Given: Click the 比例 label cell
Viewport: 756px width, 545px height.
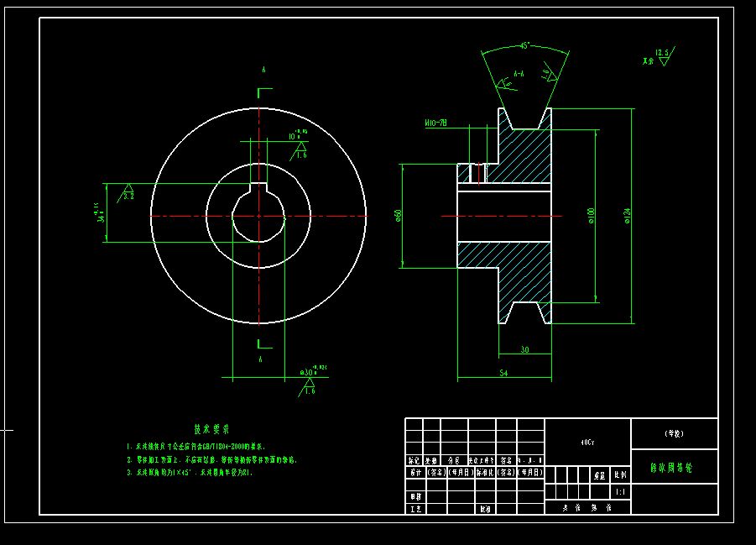Looking at the screenshot, I should (621, 475).
